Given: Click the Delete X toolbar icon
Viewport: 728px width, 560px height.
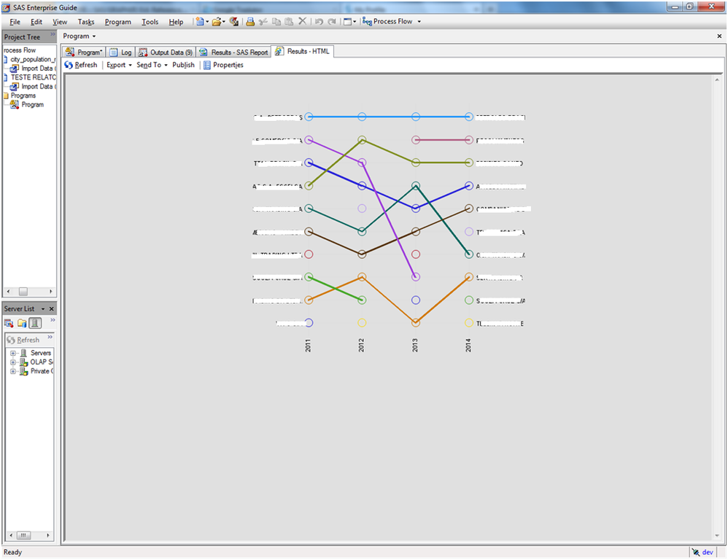Looking at the screenshot, I should 302,21.
